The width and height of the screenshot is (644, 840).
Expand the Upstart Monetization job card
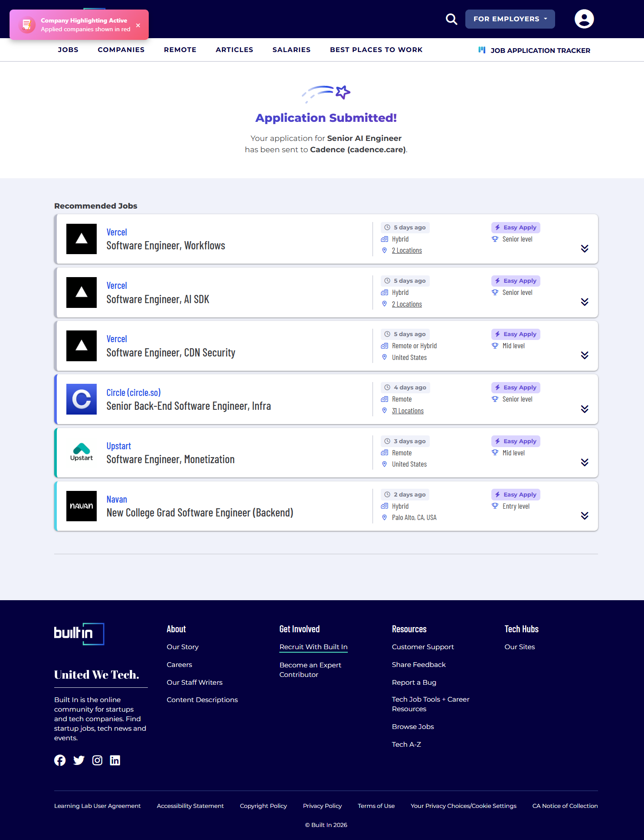[x=584, y=462]
